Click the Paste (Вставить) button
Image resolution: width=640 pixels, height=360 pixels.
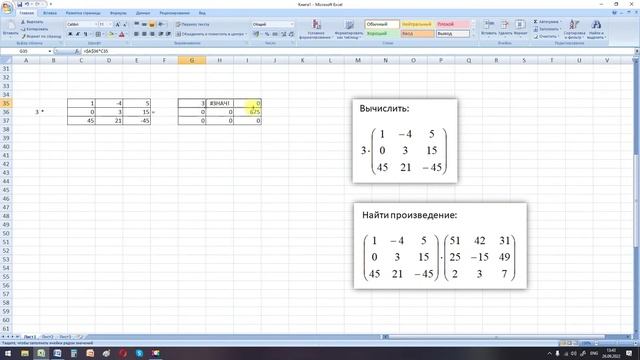tap(10, 28)
